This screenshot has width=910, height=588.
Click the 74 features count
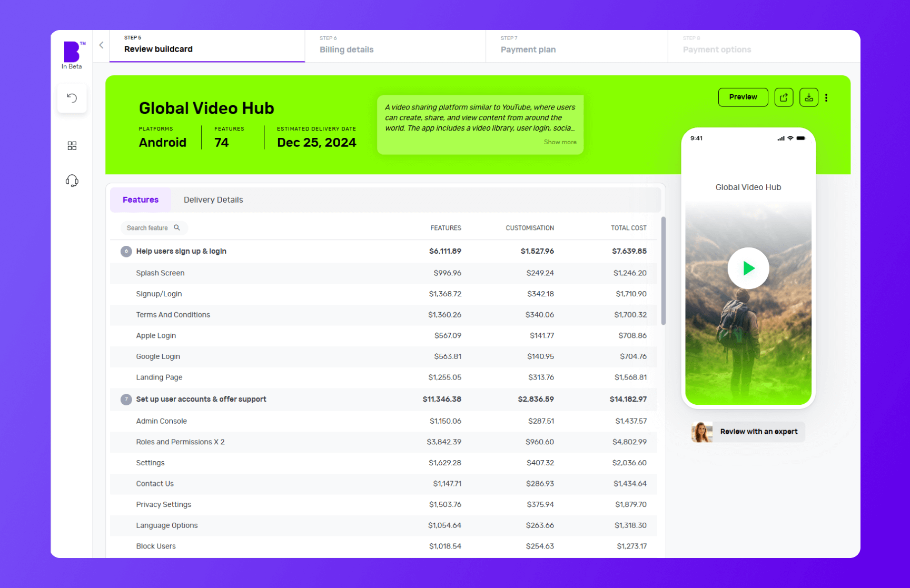(222, 143)
